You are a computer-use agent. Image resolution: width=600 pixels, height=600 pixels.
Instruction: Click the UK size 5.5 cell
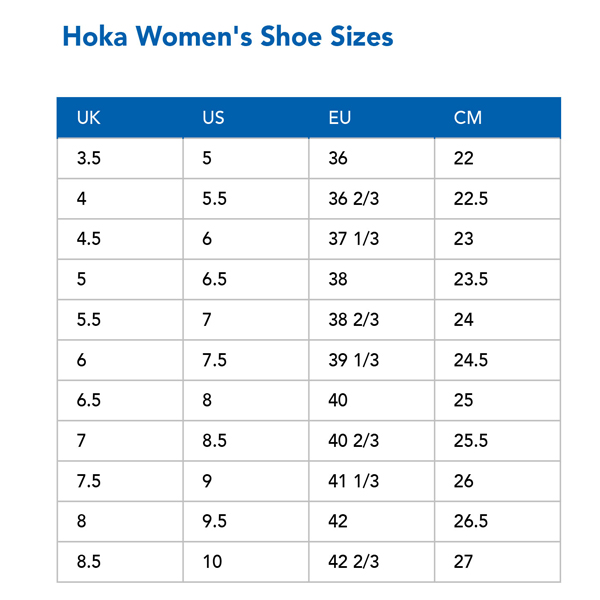click(x=120, y=320)
